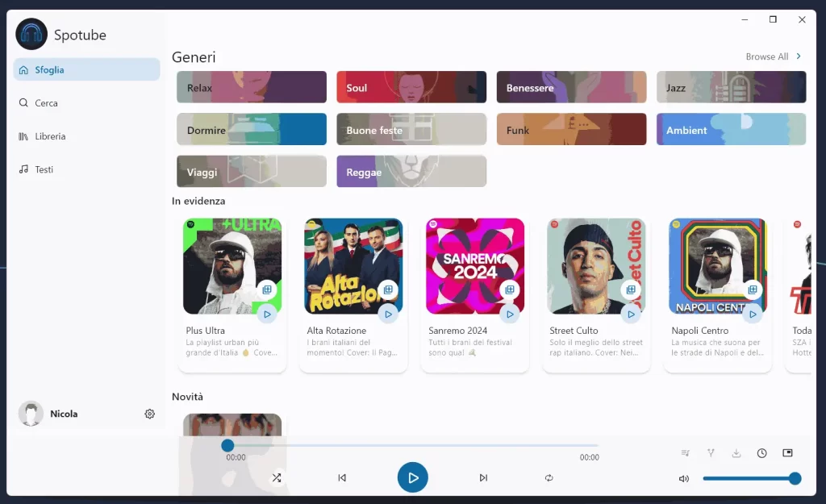This screenshot has height=504, width=826.
Task: Click the Alta Rotazione title text
Action: [336, 331]
